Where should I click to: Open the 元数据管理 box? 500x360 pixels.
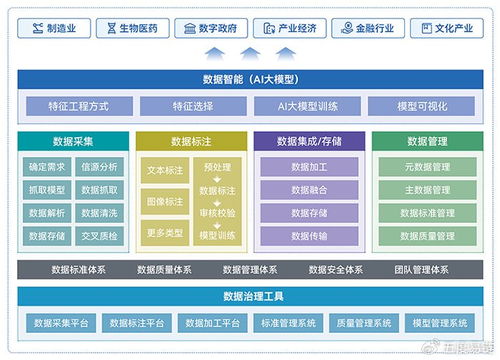tap(427, 167)
